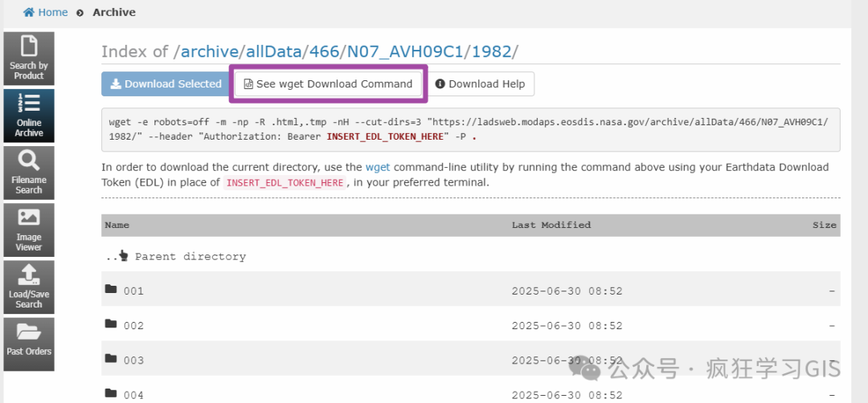
Task: Click the Name column header
Action: [x=117, y=225]
